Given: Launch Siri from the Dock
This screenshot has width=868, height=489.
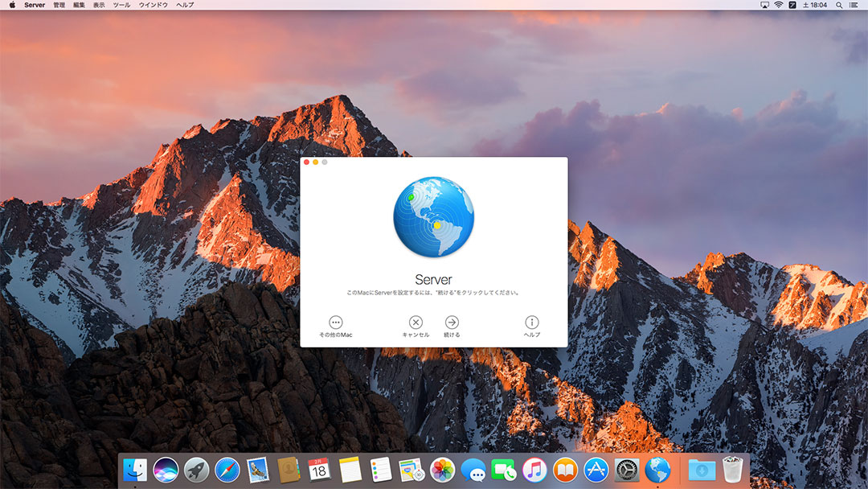Looking at the screenshot, I should [x=166, y=471].
